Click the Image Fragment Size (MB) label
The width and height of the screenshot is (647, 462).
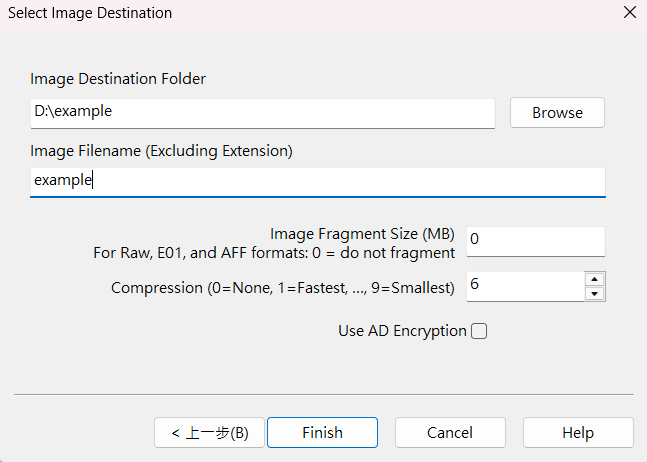pos(362,234)
